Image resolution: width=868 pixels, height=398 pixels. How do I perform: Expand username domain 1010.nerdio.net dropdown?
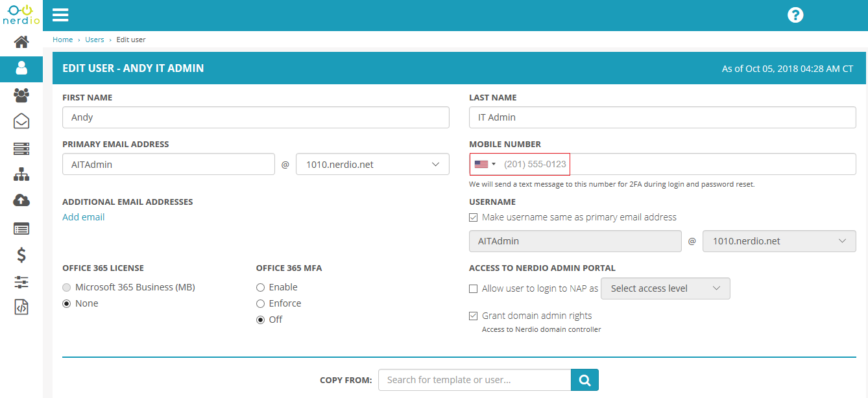(x=779, y=241)
